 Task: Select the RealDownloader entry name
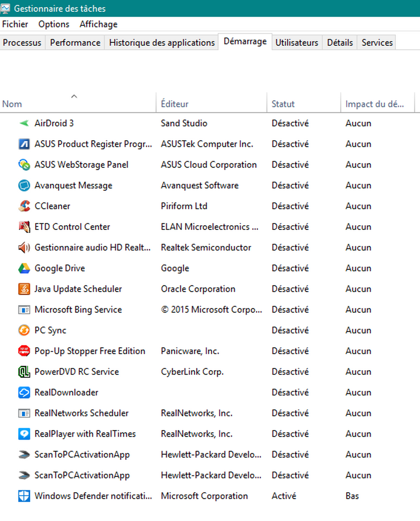click(66, 392)
